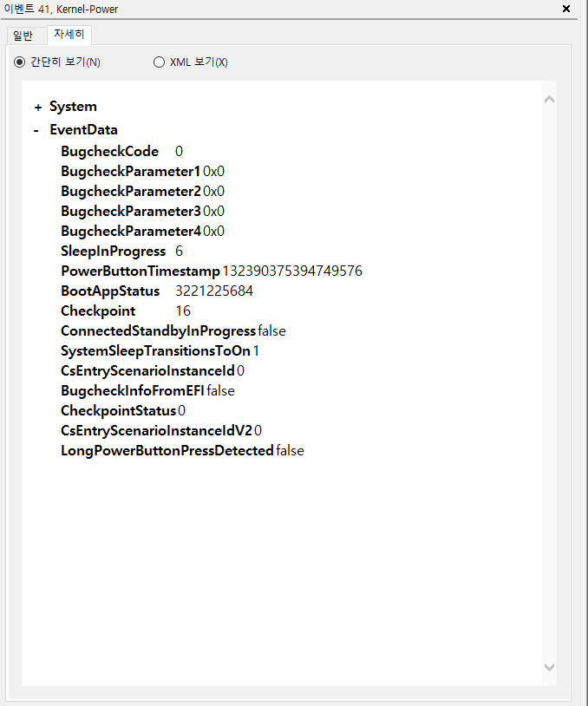
Task: Expand the System node
Action: click(x=37, y=107)
